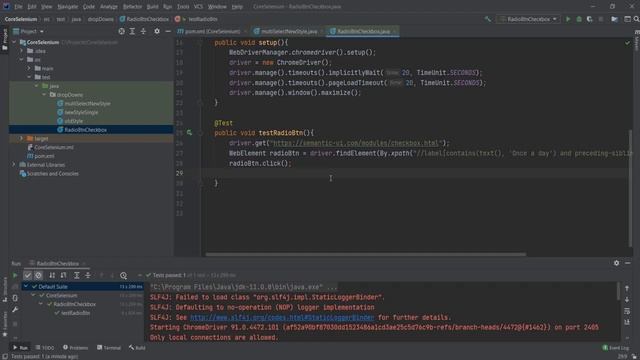Open test history clock icon
640x360 pixels.
(123, 276)
